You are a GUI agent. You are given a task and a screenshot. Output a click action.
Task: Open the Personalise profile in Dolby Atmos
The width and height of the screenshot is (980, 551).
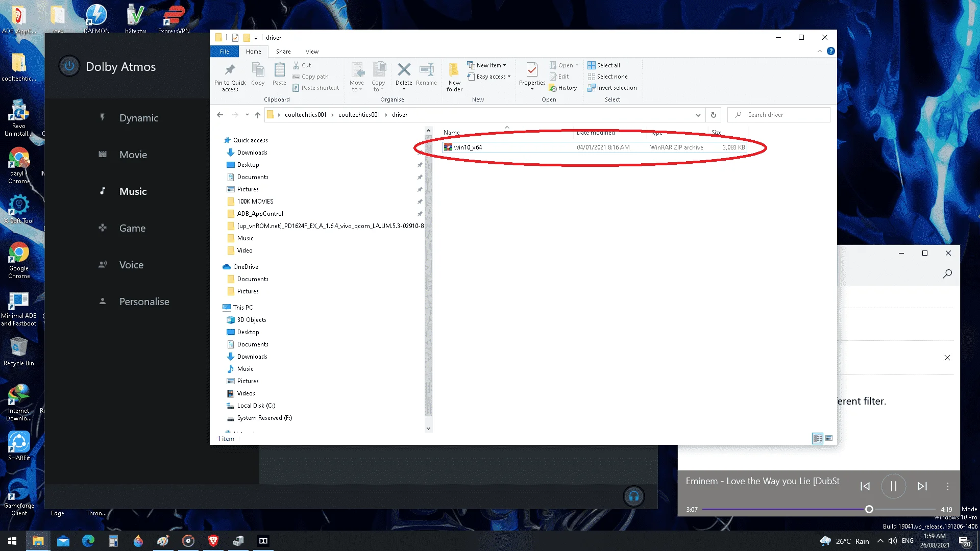144,302
